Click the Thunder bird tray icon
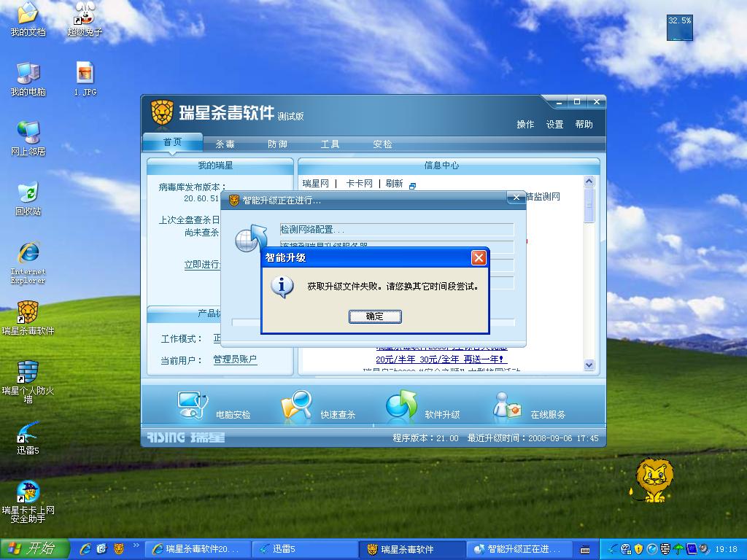Screen dimensions: 747x560 click(x=613, y=549)
